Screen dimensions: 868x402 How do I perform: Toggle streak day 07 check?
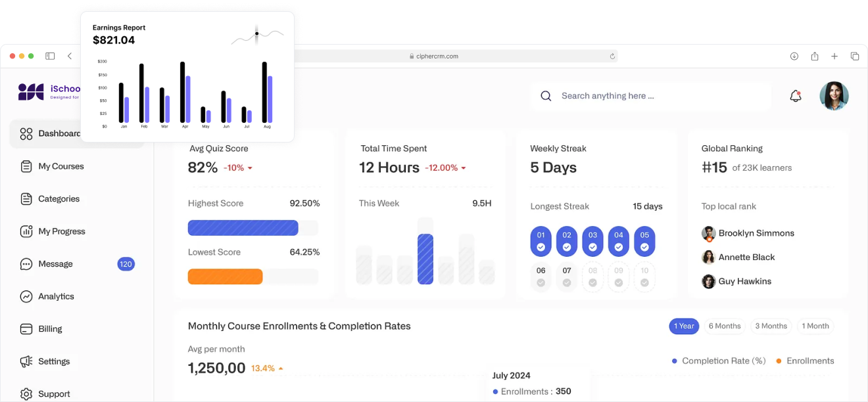pyautogui.click(x=567, y=283)
